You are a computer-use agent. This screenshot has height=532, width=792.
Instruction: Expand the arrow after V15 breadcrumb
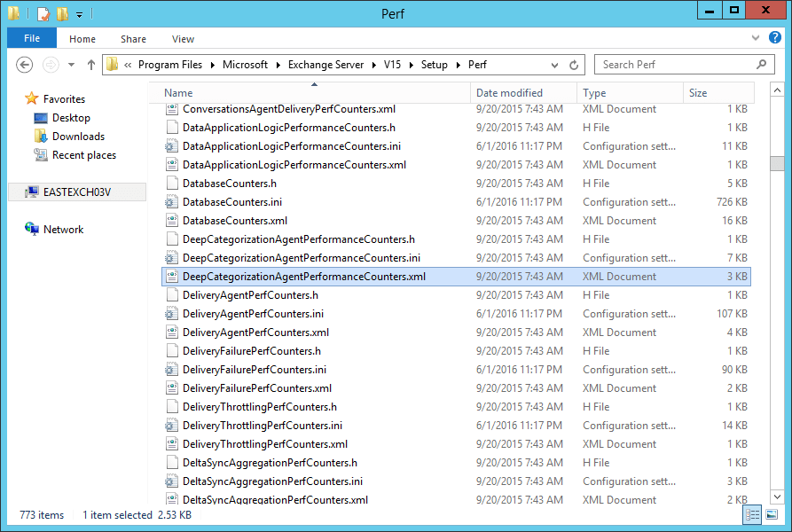pyautogui.click(x=412, y=65)
